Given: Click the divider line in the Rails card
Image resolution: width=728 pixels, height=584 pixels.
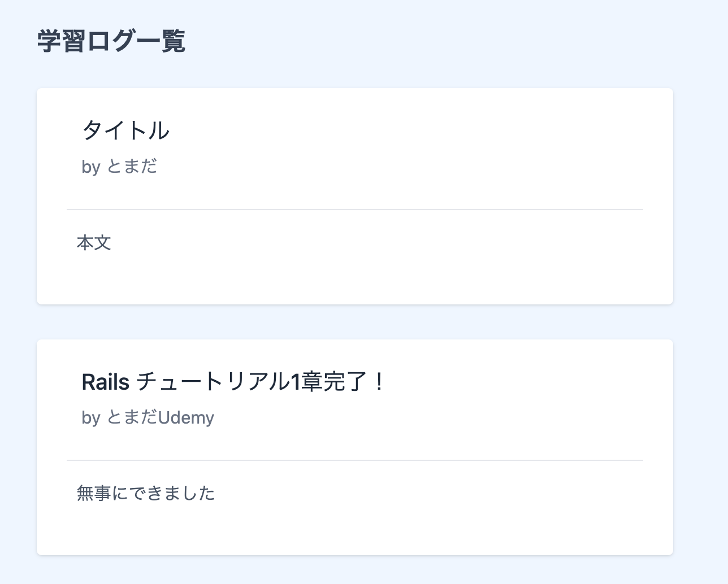Looking at the screenshot, I should tap(354, 460).
